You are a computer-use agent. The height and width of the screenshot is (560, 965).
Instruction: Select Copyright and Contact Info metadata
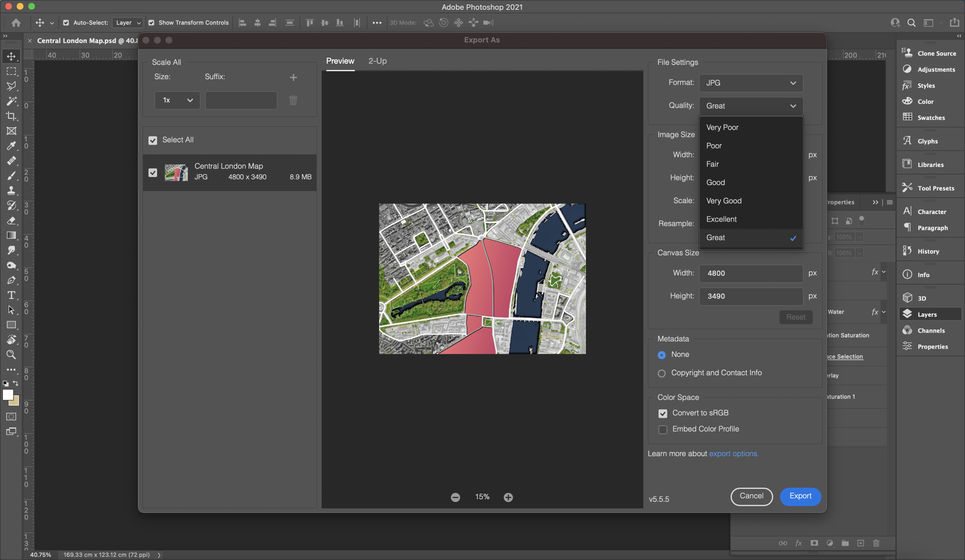tap(662, 373)
